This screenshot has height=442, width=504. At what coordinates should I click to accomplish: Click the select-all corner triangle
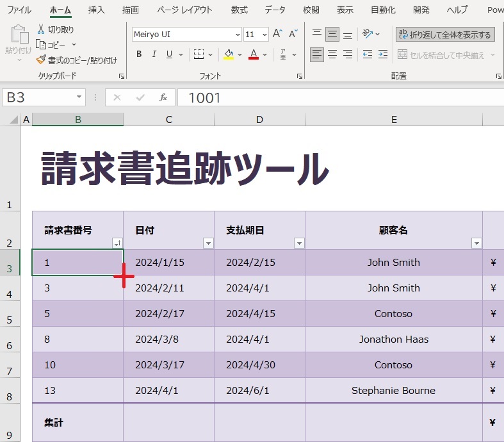click(x=13, y=120)
